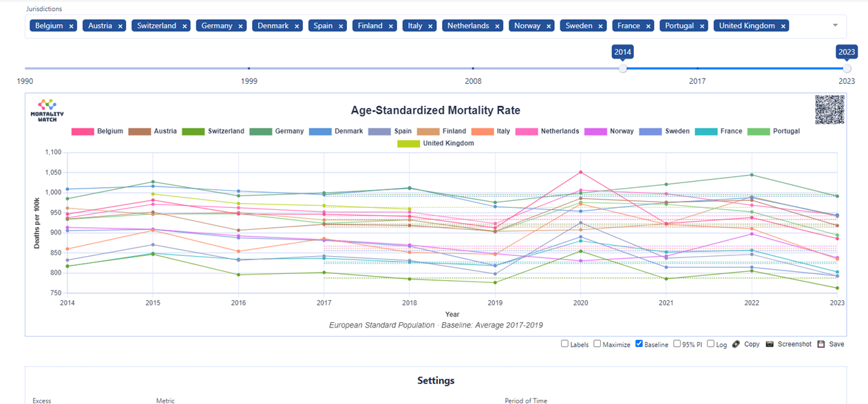Uncheck the Baseline checkbox
868x404 pixels.
click(x=639, y=344)
